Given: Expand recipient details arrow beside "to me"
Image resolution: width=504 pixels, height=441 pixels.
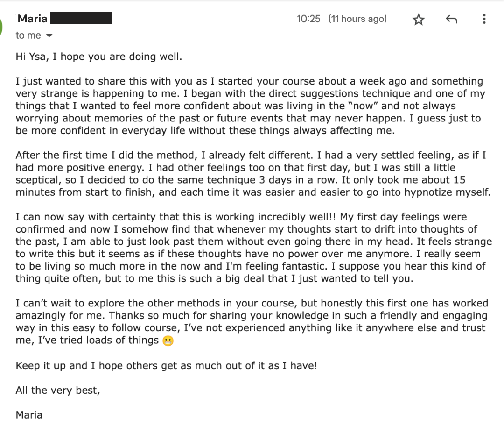Looking at the screenshot, I should point(49,36).
